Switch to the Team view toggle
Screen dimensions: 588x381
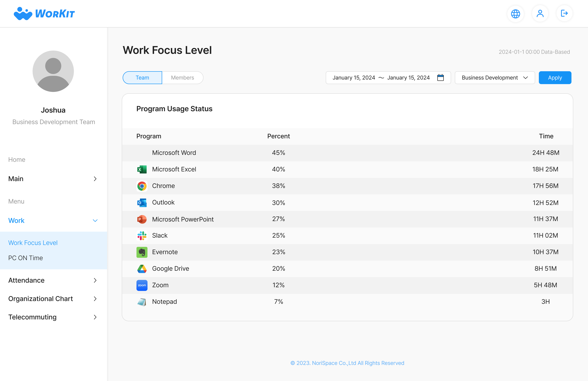(x=142, y=78)
